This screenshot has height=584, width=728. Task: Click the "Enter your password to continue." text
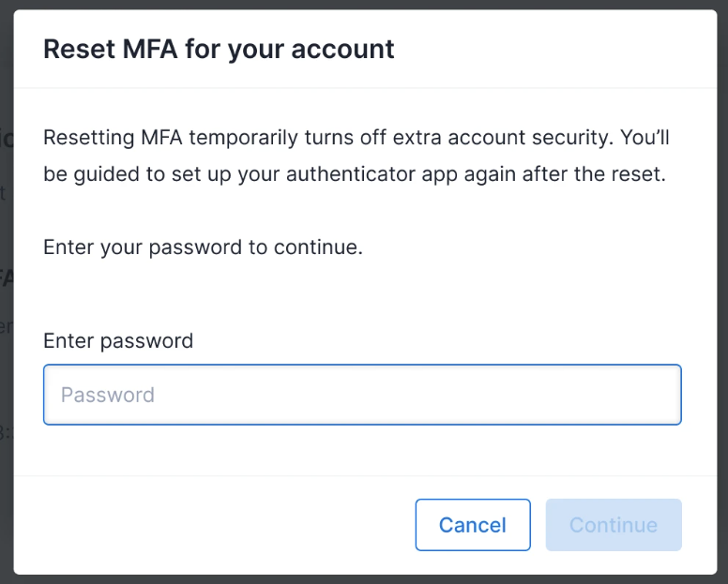(203, 248)
